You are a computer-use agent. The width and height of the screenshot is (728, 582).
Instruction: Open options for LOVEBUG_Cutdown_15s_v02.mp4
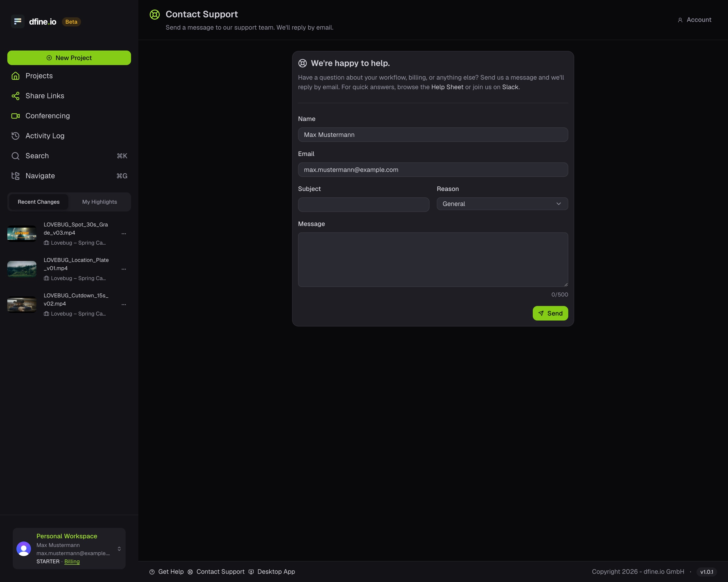123,304
